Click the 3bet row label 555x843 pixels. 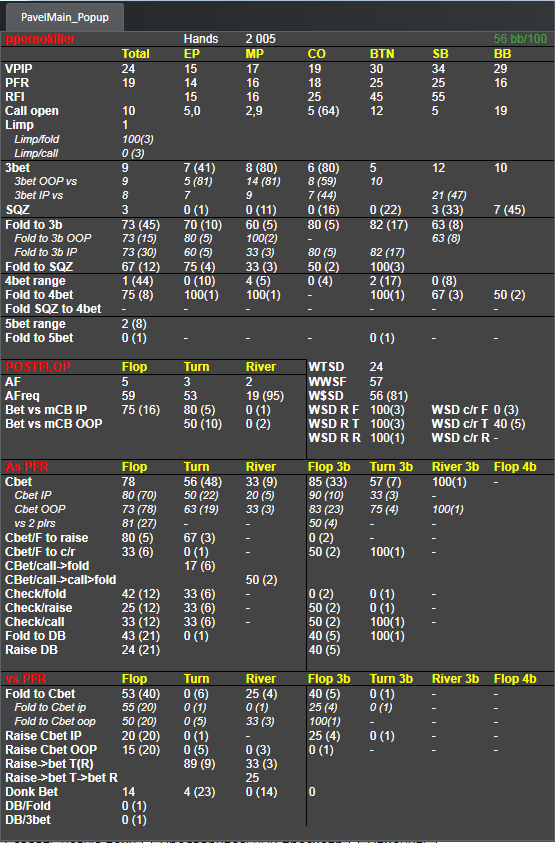(18, 168)
